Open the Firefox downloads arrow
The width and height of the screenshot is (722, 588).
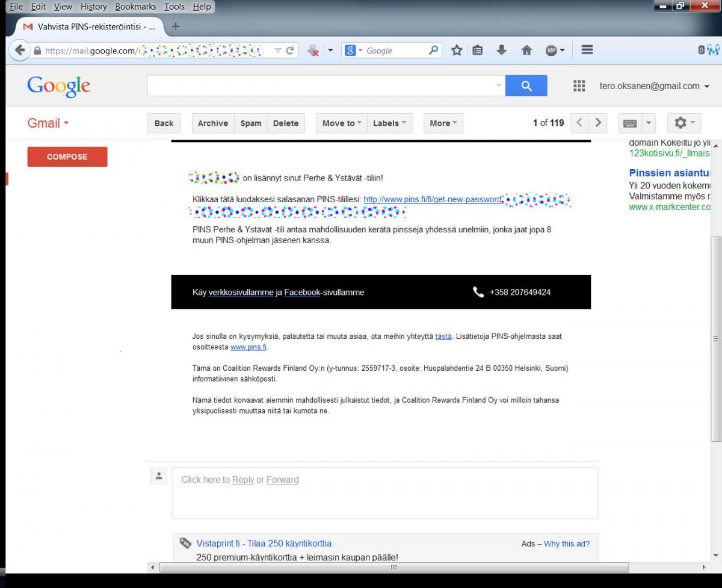click(x=501, y=51)
